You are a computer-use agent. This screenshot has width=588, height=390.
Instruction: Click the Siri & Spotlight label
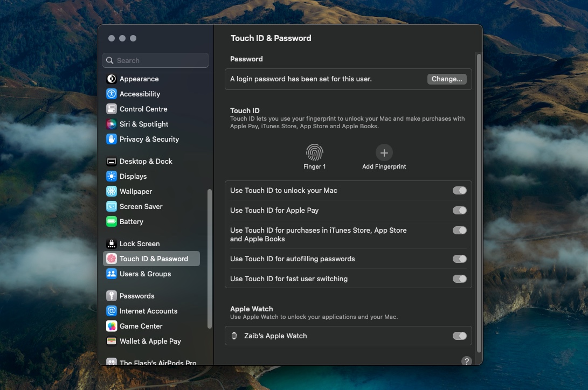[144, 124]
